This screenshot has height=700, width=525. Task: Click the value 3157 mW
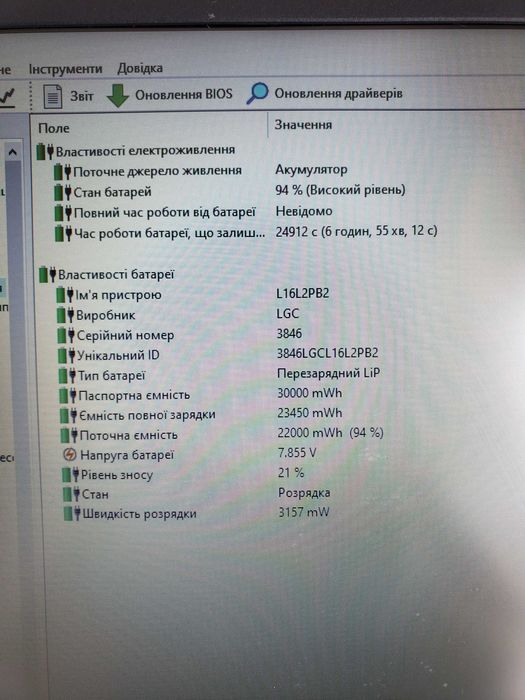[x=304, y=512]
